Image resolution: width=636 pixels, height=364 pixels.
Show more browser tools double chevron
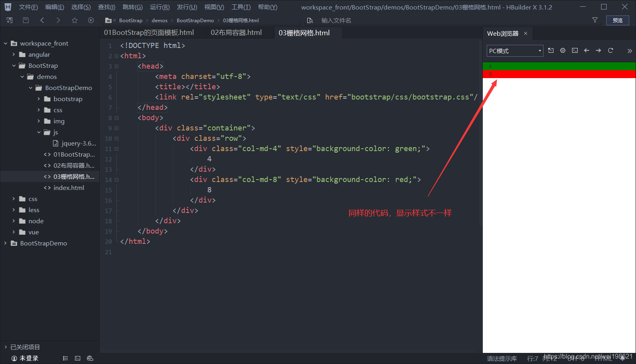629,51
